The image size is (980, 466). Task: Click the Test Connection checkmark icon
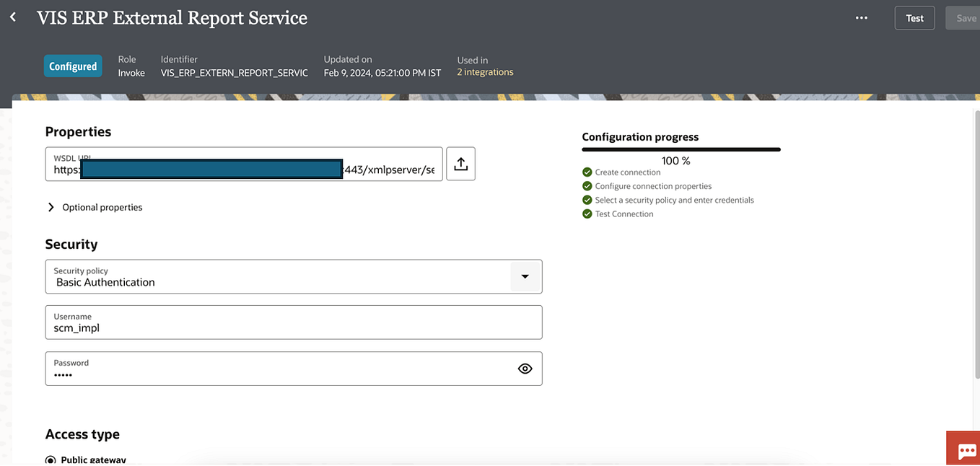(x=587, y=214)
